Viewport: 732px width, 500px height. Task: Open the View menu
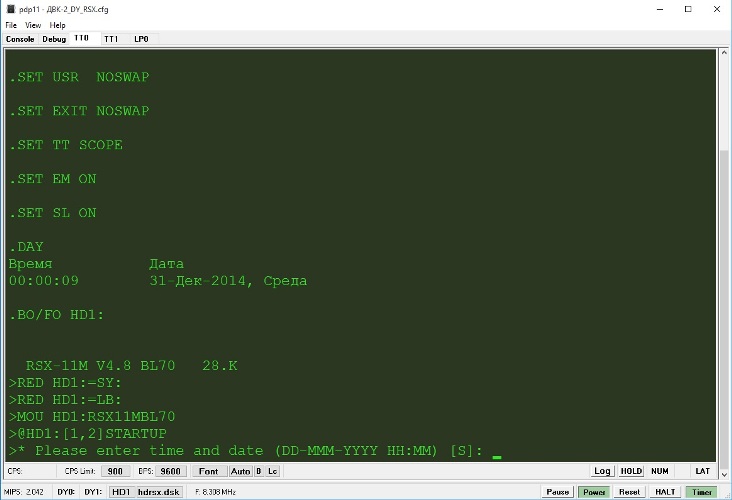[33, 25]
